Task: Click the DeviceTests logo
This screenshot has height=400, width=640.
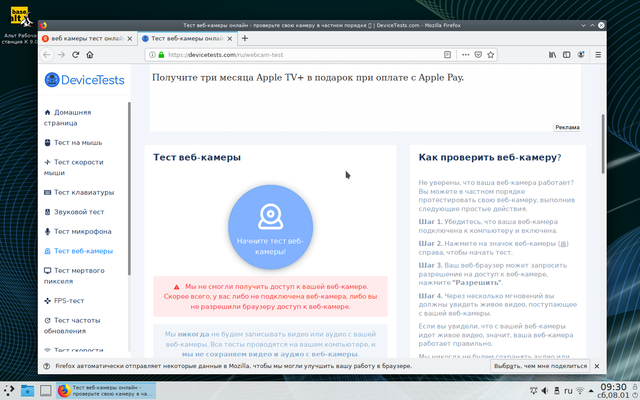Action: click(84, 80)
